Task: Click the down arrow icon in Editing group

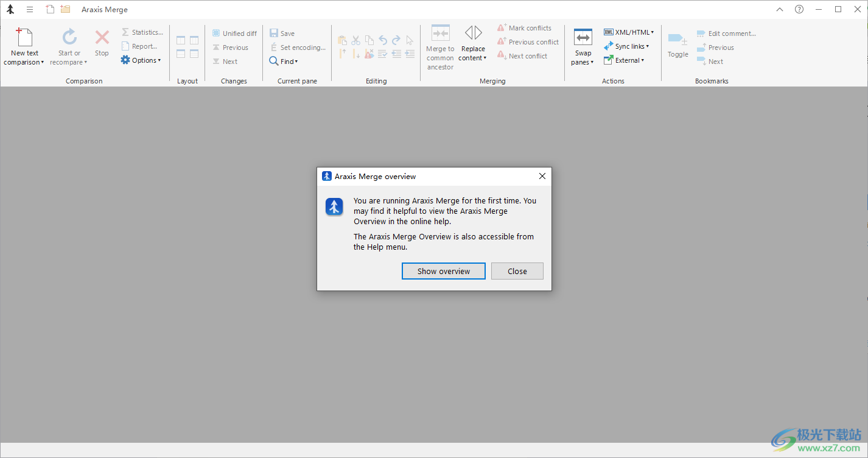Action: 356,54
